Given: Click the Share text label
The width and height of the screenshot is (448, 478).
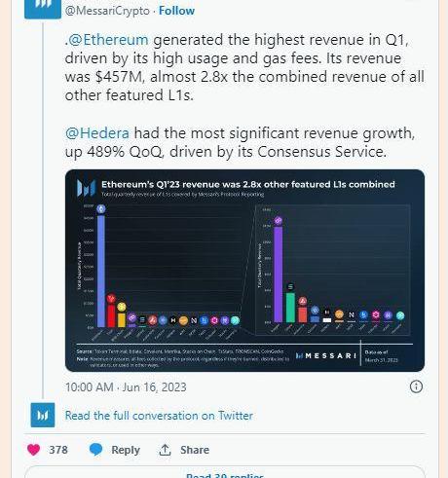Looking at the screenshot, I should 195,450.
